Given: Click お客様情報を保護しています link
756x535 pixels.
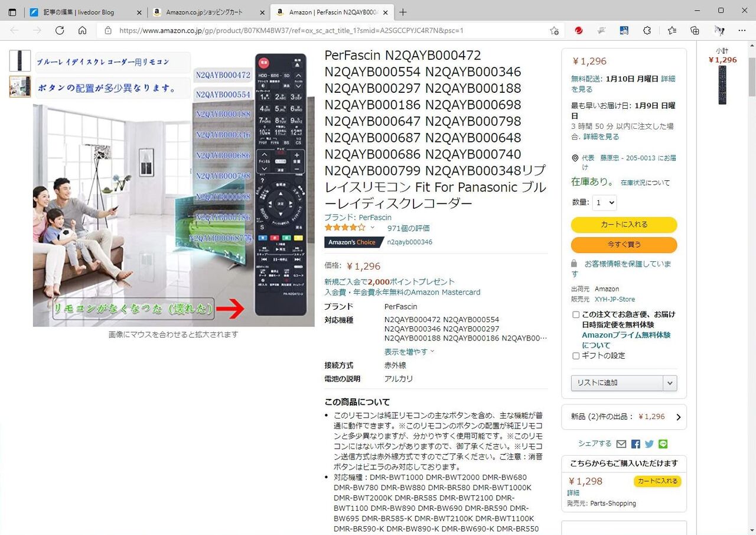Looking at the screenshot, I should [x=621, y=269].
